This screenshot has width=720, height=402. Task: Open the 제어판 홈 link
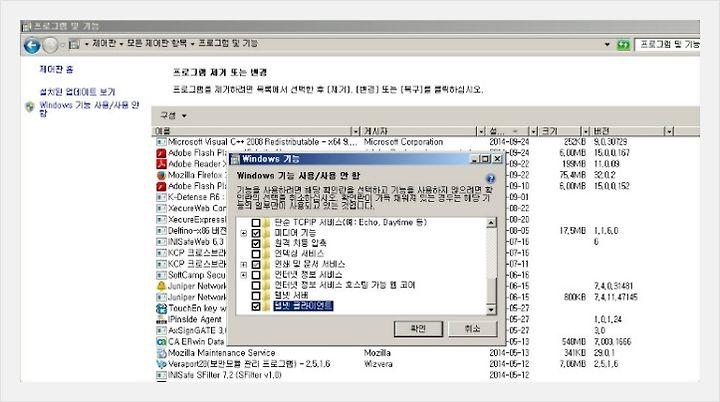56,70
